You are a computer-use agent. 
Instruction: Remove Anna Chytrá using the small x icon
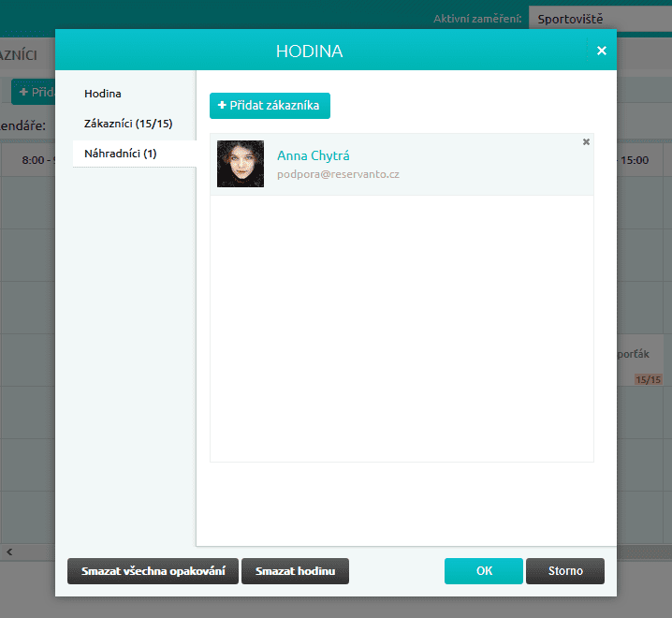tap(586, 142)
